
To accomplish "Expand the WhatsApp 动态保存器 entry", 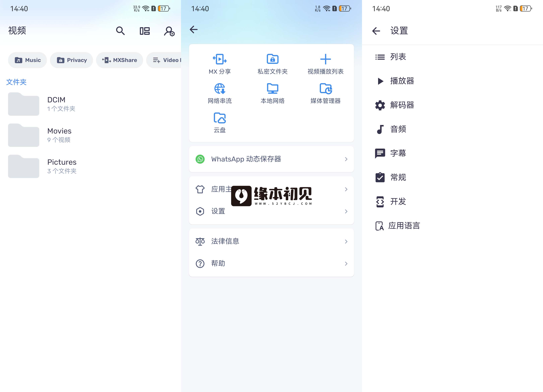I will (x=271, y=159).
